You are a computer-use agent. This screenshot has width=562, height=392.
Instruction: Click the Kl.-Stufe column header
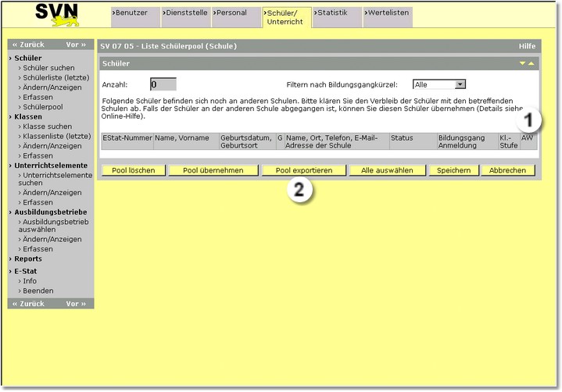click(x=509, y=141)
